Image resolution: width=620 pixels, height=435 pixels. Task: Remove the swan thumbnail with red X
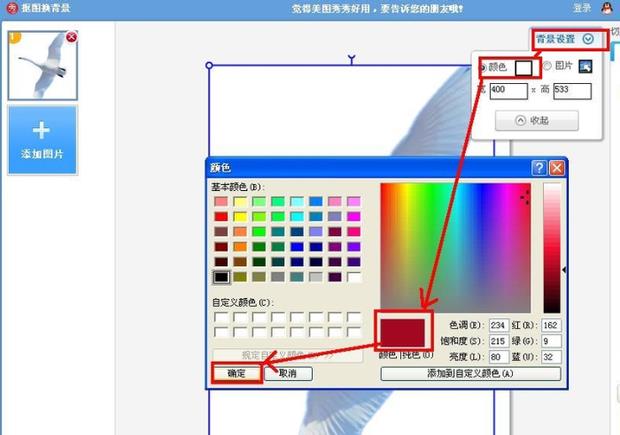click(x=71, y=38)
